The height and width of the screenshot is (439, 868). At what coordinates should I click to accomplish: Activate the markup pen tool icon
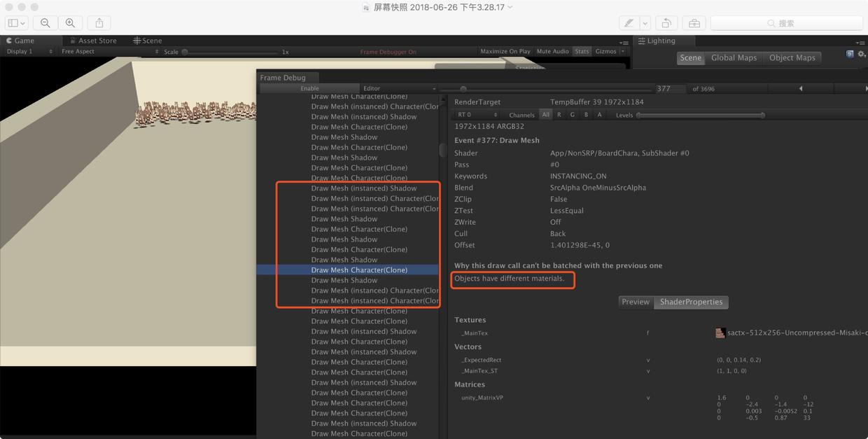point(629,23)
